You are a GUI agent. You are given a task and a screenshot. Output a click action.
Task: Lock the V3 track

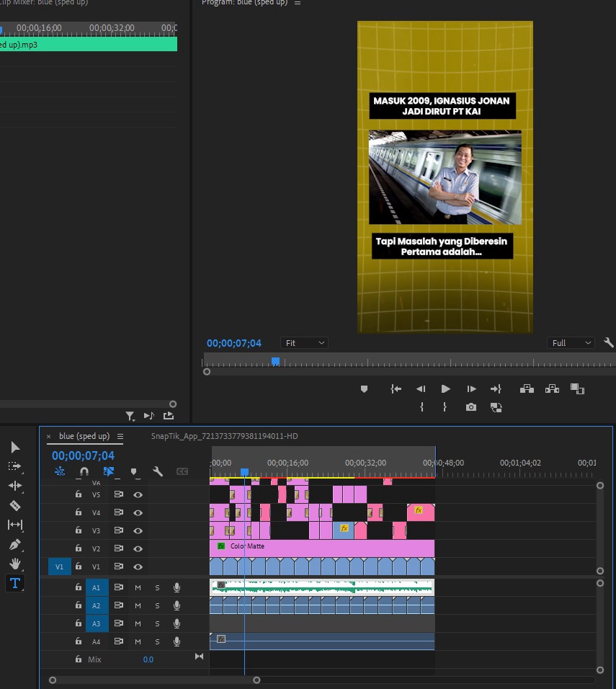pyautogui.click(x=78, y=530)
